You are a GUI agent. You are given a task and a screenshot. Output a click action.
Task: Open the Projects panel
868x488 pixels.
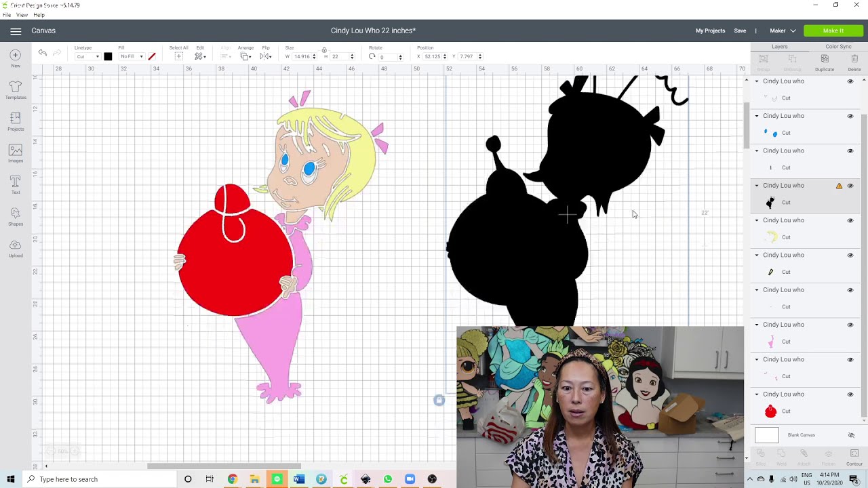click(15, 122)
